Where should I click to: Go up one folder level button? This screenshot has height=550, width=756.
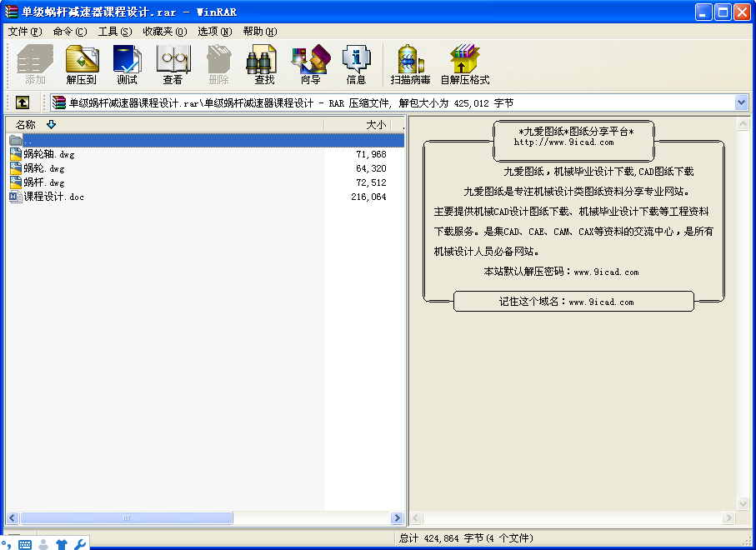[23, 102]
